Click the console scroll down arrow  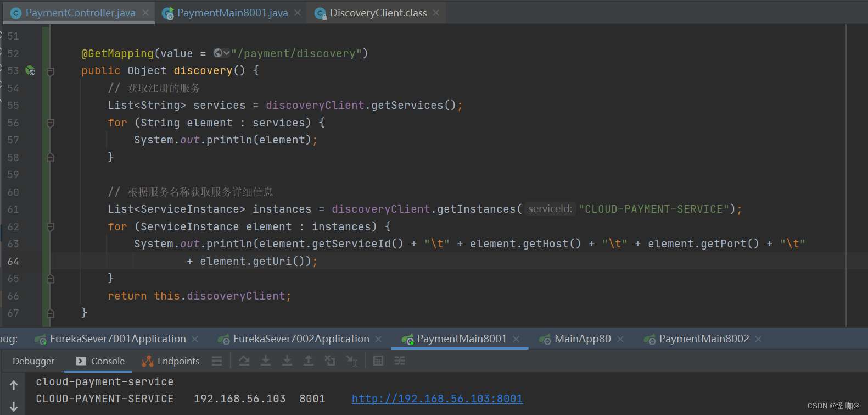tap(14, 407)
